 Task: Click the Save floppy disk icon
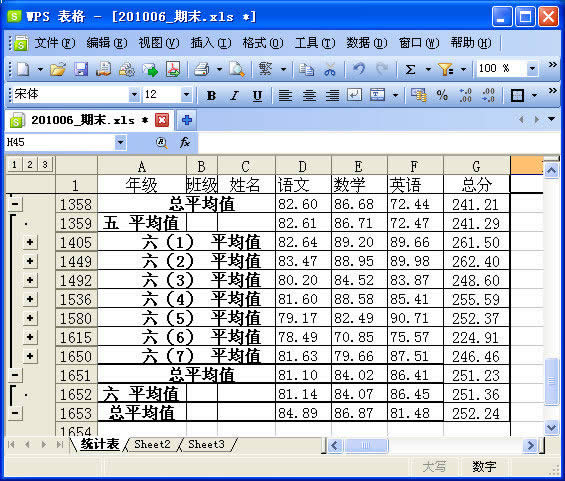click(x=81, y=69)
